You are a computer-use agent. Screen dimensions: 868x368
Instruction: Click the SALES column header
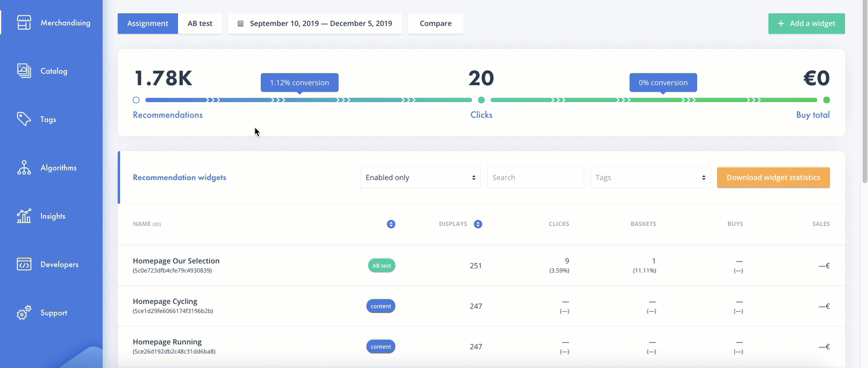(x=821, y=224)
